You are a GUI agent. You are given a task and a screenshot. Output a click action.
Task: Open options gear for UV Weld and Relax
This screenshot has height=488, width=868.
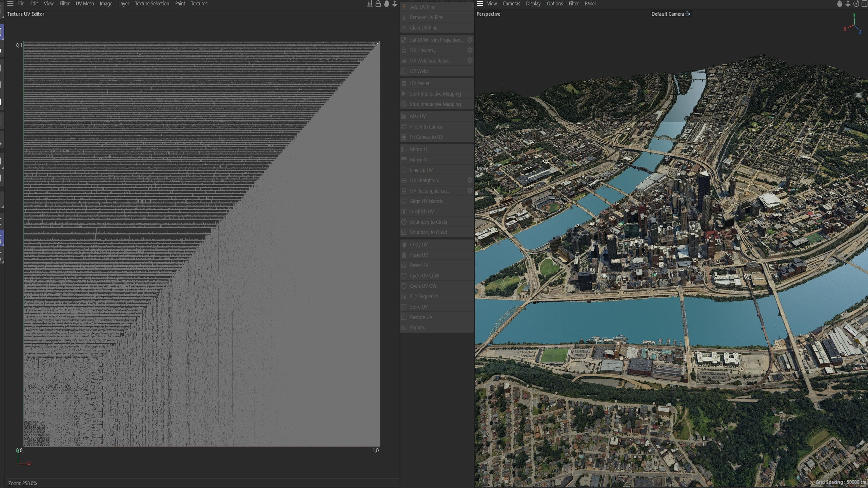470,61
